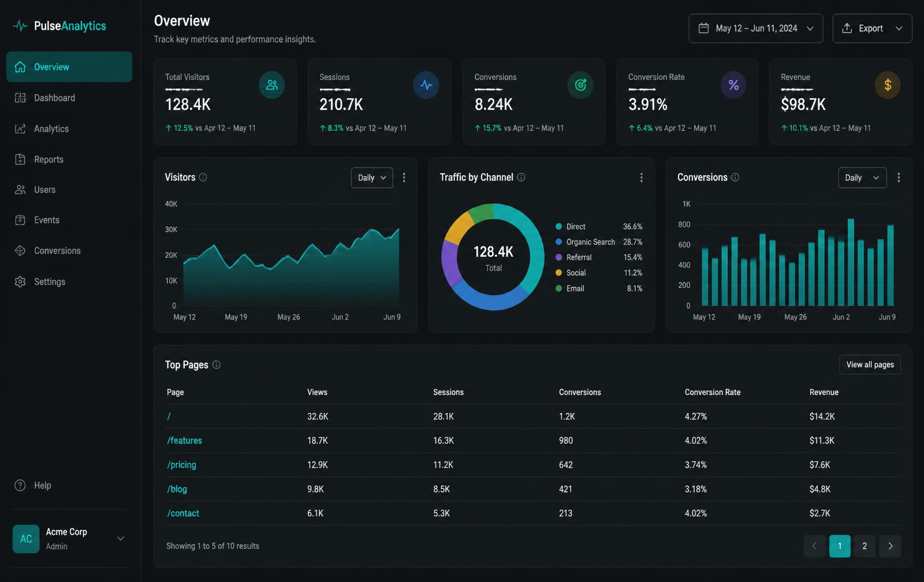Click the Social legend color dot
The width and height of the screenshot is (924, 582).
pyautogui.click(x=558, y=273)
